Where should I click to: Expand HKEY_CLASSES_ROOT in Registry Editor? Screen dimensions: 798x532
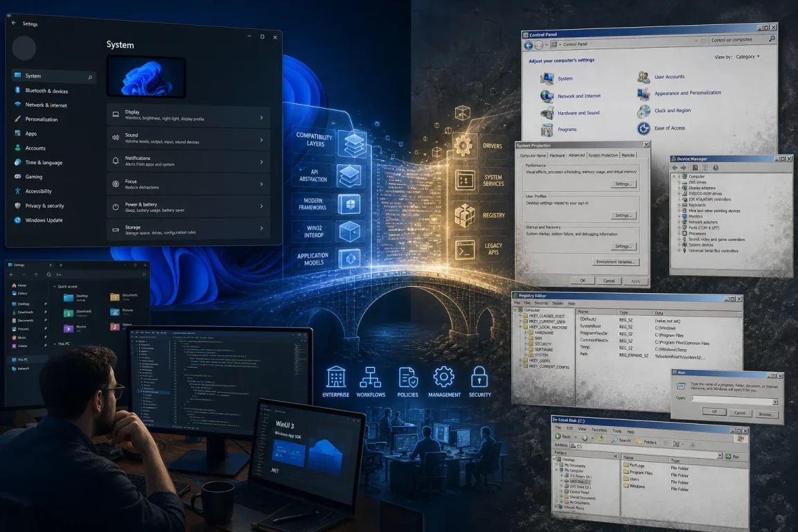pyautogui.click(x=520, y=316)
